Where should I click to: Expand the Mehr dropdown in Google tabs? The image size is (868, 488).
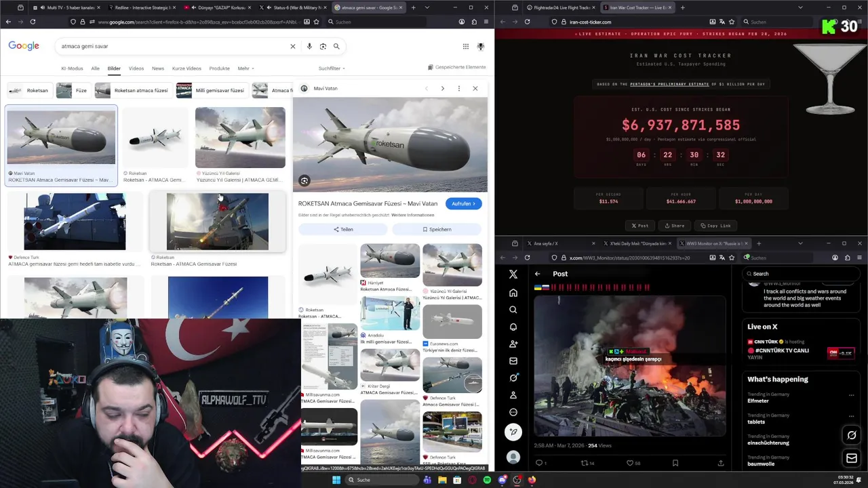coord(245,68)
